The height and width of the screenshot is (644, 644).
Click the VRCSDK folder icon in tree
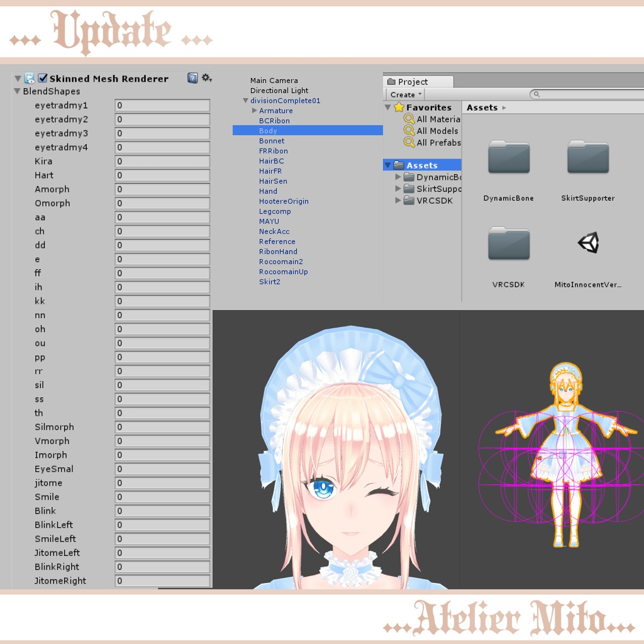click(409, 201)
